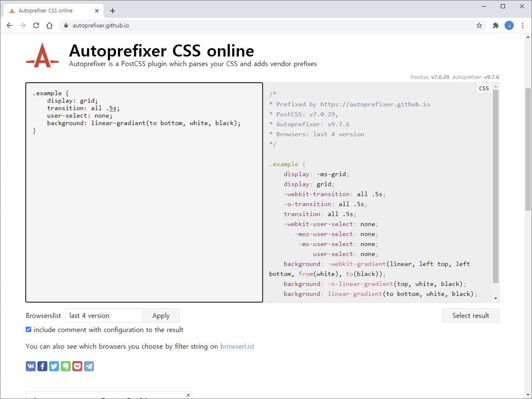The width and height of the screenshot is (532, 399).
Task: Click the Apply button
Action: (161, 315)
